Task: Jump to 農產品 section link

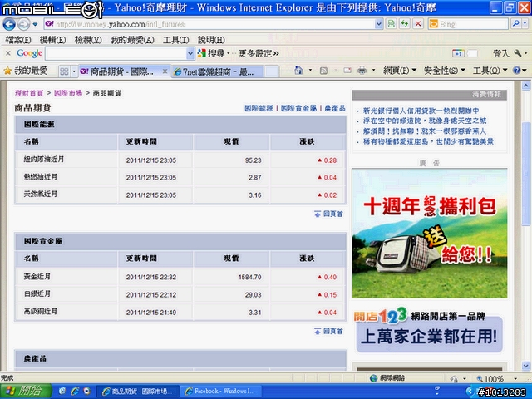Action: coord(335,108)
